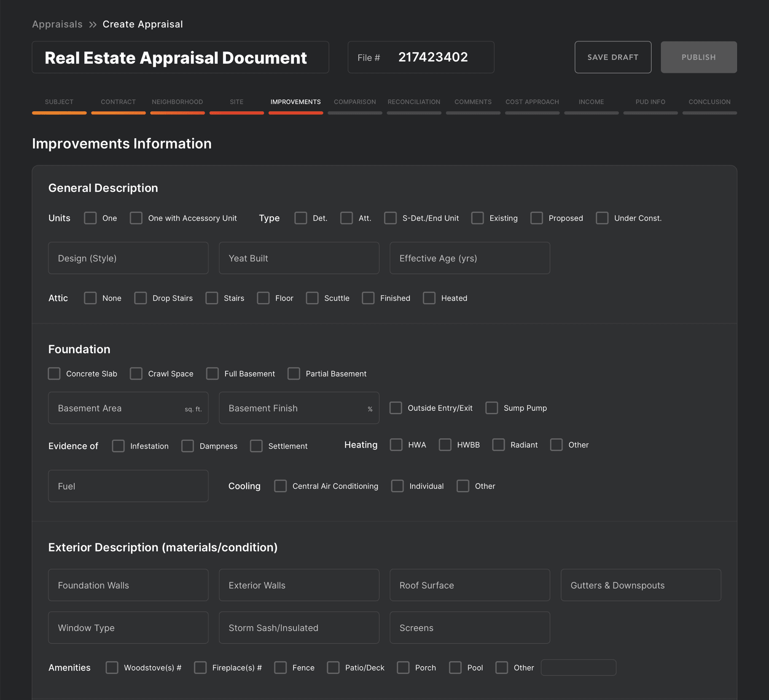This screenshot has width=769, height=700.
Task: Select Radiant heating option
Action: (499, 445)
